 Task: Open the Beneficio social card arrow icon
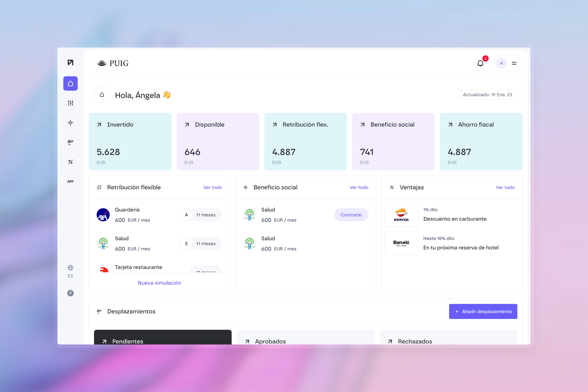(362, 124)
